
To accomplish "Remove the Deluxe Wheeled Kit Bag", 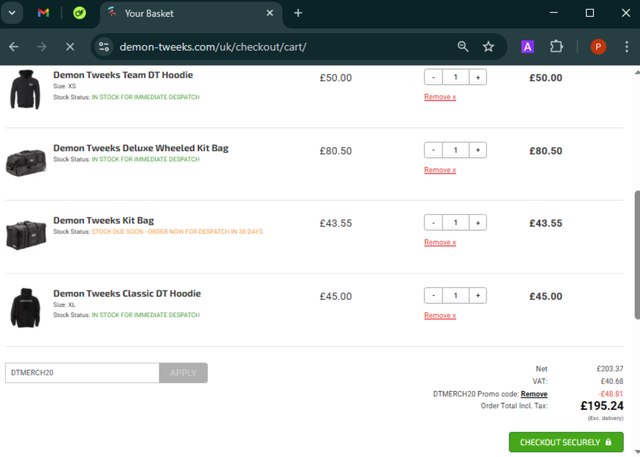I will click(440, 170).
